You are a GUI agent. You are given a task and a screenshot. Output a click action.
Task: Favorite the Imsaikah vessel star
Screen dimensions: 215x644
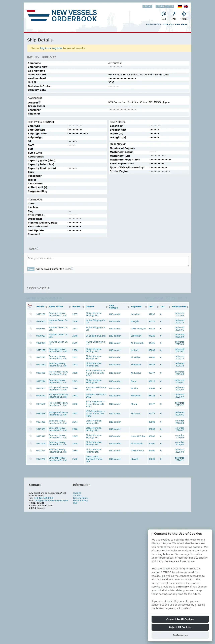30,314
